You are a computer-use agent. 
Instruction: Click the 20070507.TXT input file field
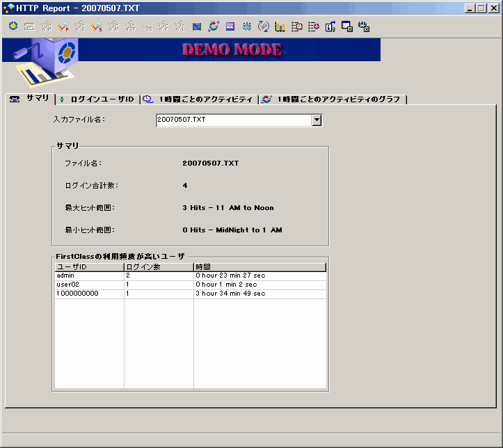233,120
